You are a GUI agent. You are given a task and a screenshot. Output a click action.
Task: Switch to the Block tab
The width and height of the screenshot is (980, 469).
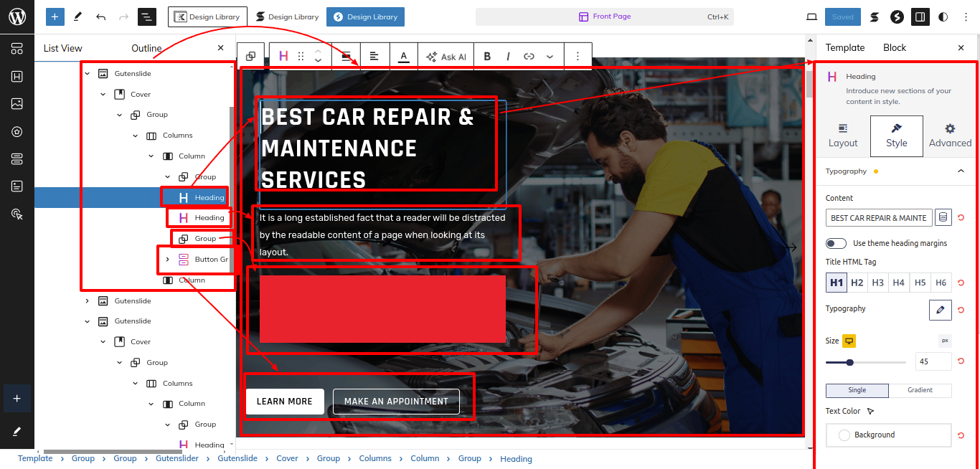tap(895, 47)
